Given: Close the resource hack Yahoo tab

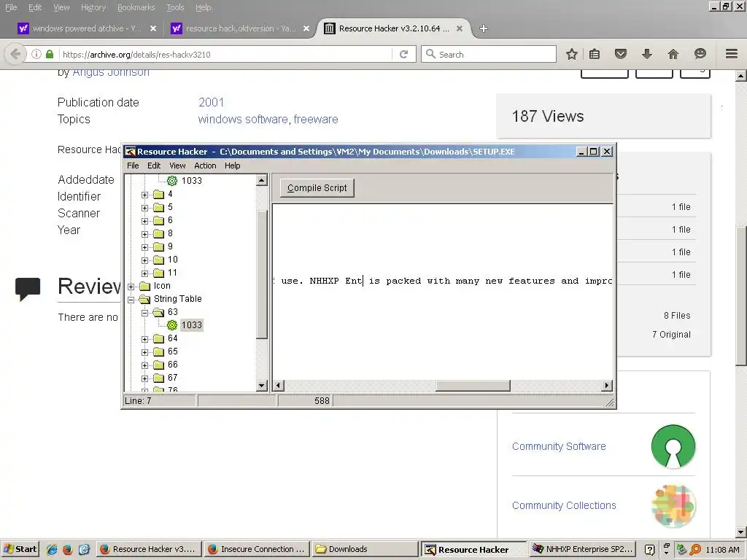Looking at the screenshot, I should click(306, 28).
